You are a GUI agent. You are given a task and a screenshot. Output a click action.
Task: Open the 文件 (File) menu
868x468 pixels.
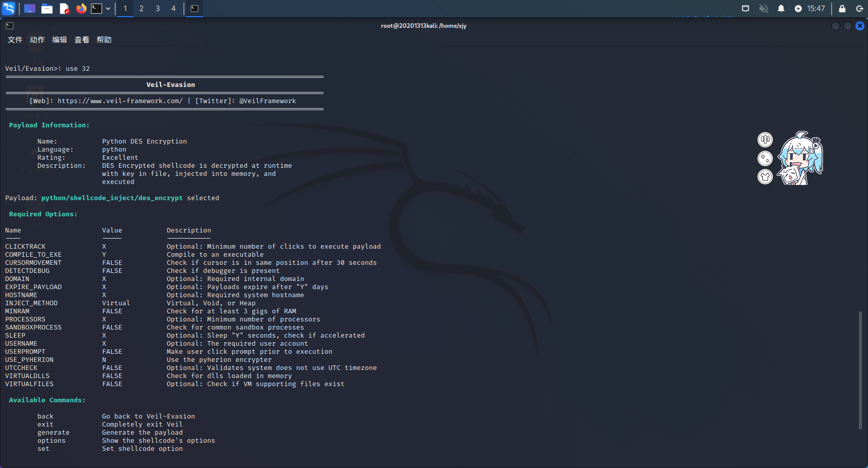pos(15,40)
